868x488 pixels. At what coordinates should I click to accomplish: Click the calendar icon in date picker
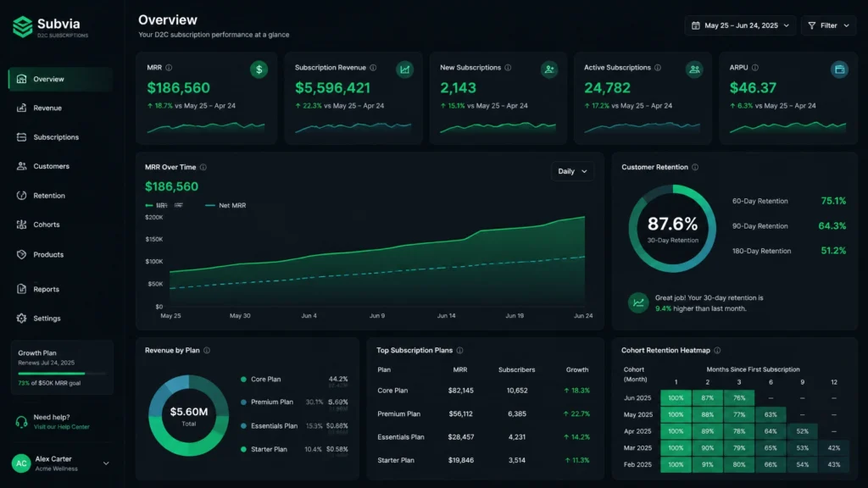click(696, 25)
